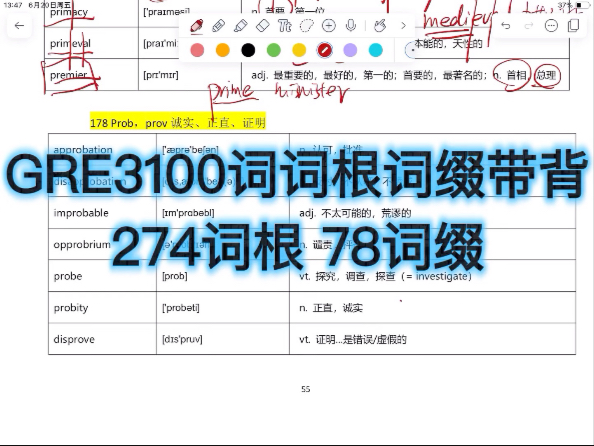This screenshot has width=594, height=446.
Task: Select the red pen tool
Action: (196, 26)
